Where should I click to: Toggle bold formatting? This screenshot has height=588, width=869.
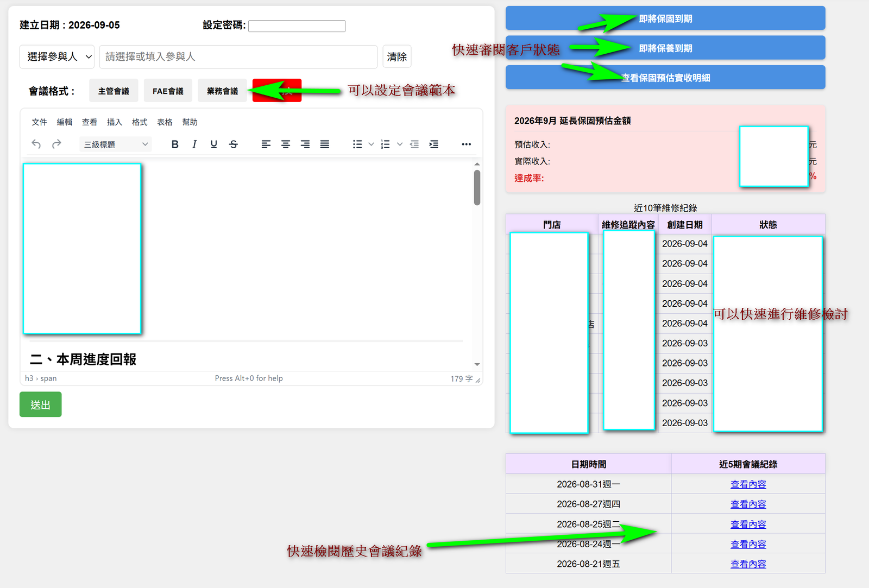(175, 144)
